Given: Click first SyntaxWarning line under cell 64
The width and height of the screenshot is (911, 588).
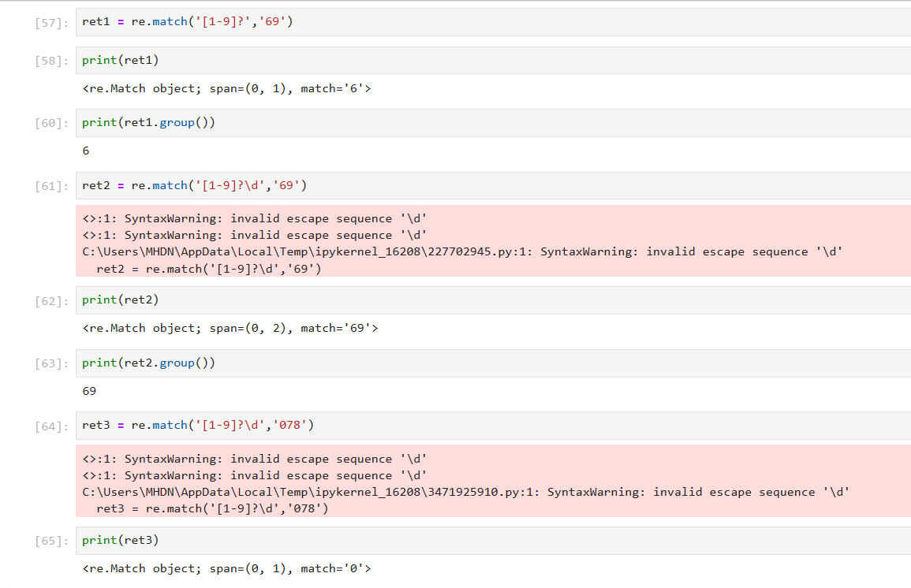Looking at the screenshot, I should point(255,460).
